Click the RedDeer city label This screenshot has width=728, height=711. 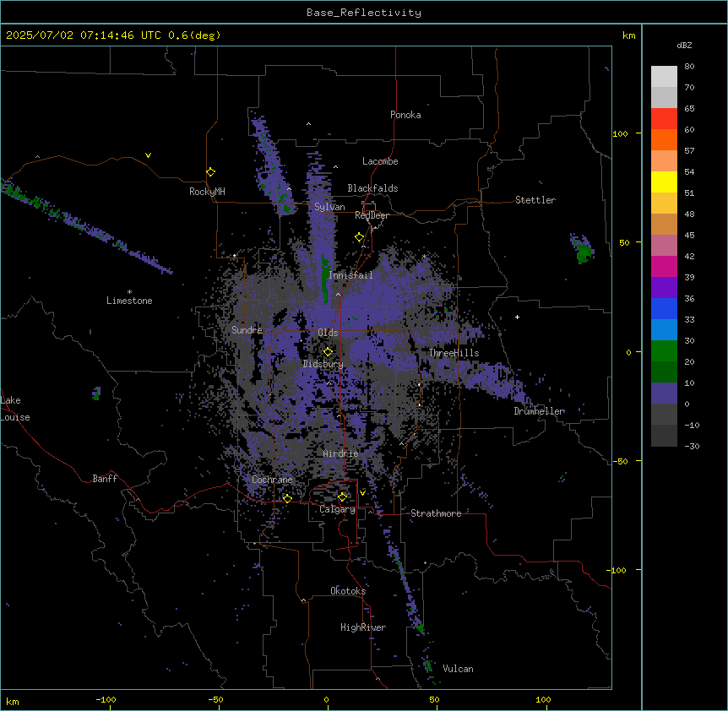point(372,215)
